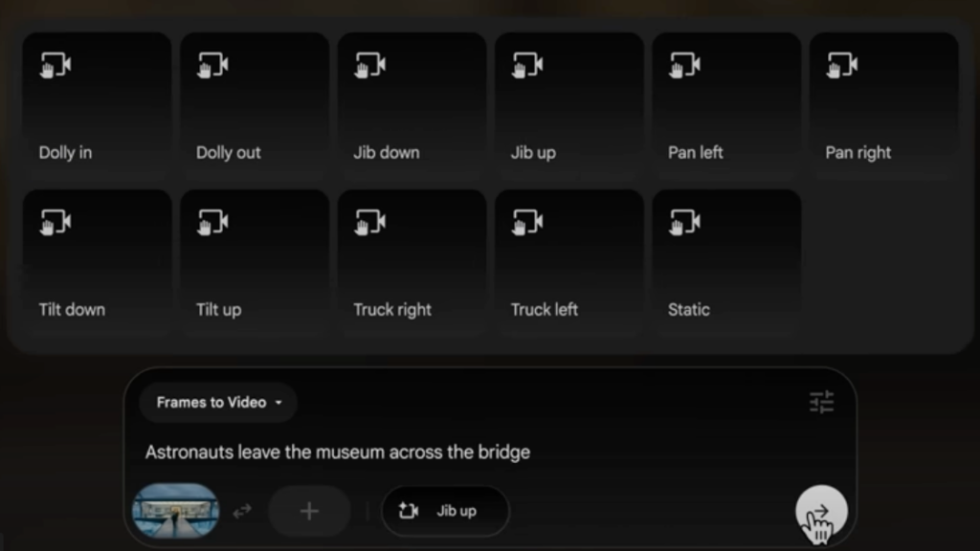This screenshot has height=551, width=980.
Task: Click the dropdown arrow beside Frames to Video
Action: 278,403
